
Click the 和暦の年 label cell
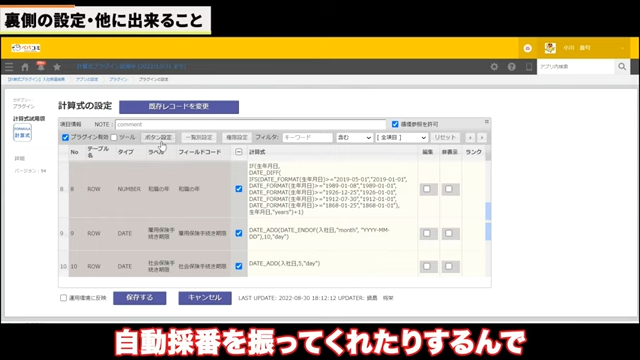(159, 189)
